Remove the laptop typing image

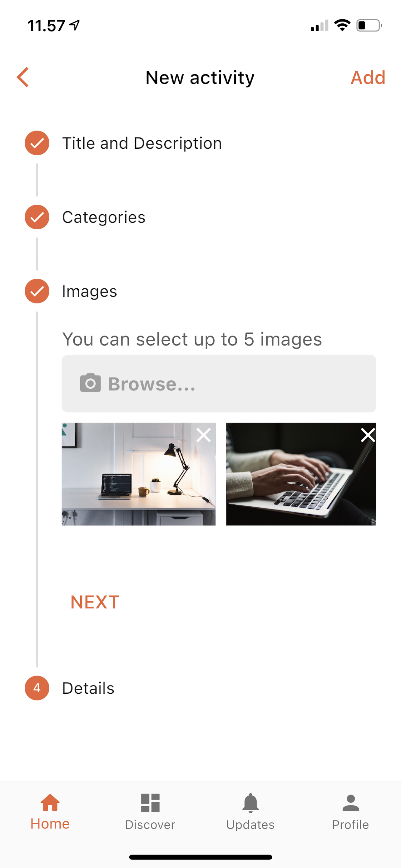[368, 435]
